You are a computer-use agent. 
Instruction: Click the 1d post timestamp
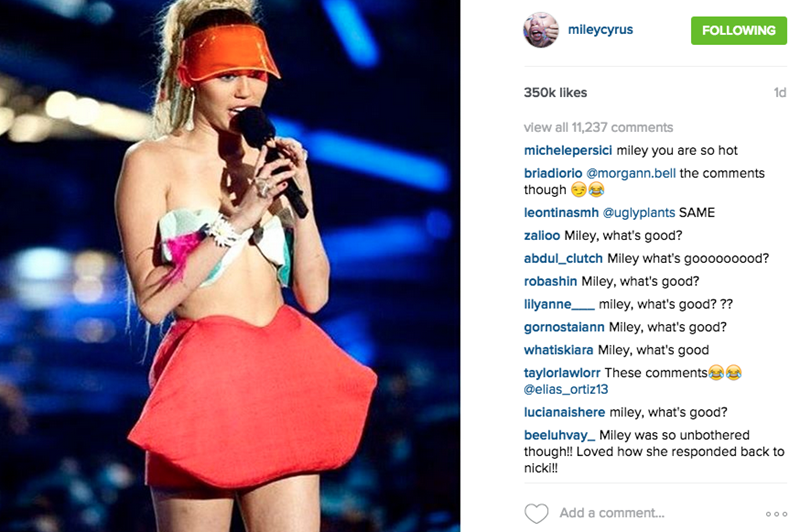pos(780,92)
